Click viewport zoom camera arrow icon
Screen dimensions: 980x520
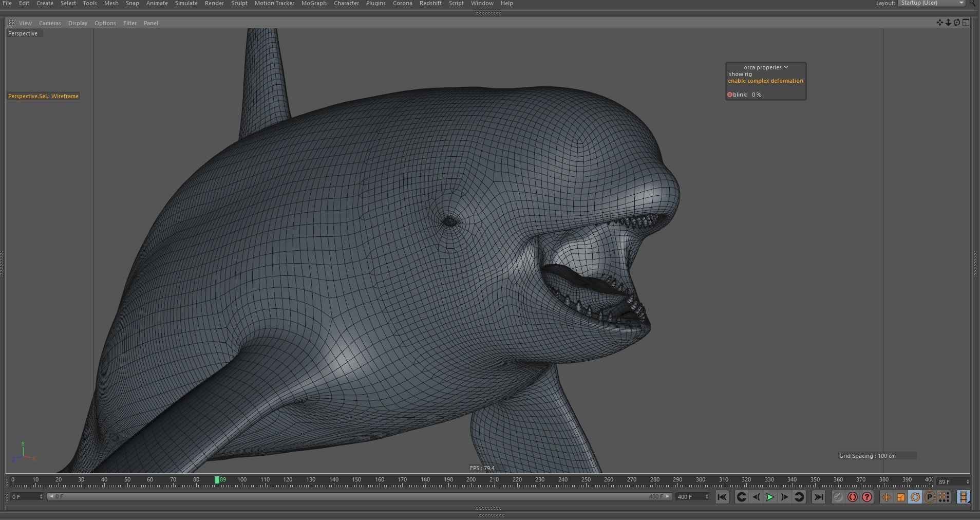[x=948, y=23]
